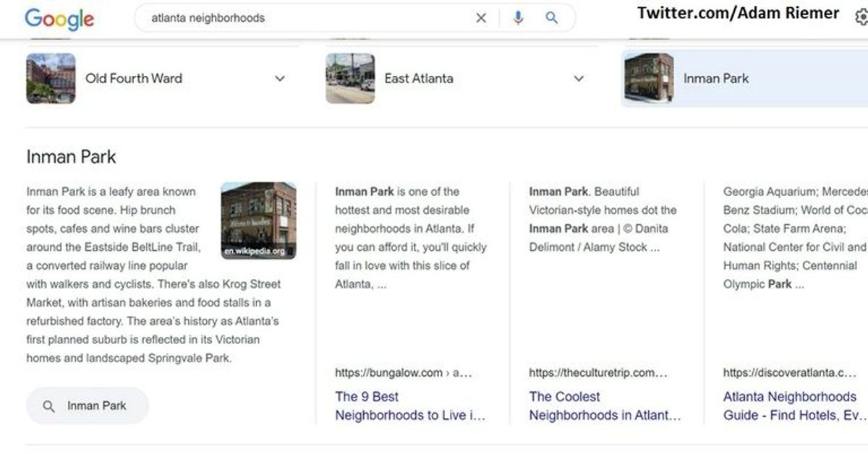Image resolution: width=868 pixels, height=454 pixels.
Task: Click the https://theculturetrip.com URL
Action: tap(598, 373)
